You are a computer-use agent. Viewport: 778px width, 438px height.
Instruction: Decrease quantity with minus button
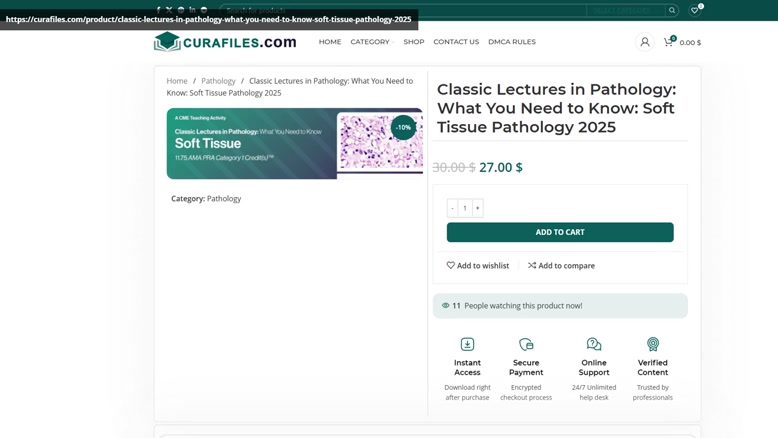pyautogui.click(x=452, y=208)
